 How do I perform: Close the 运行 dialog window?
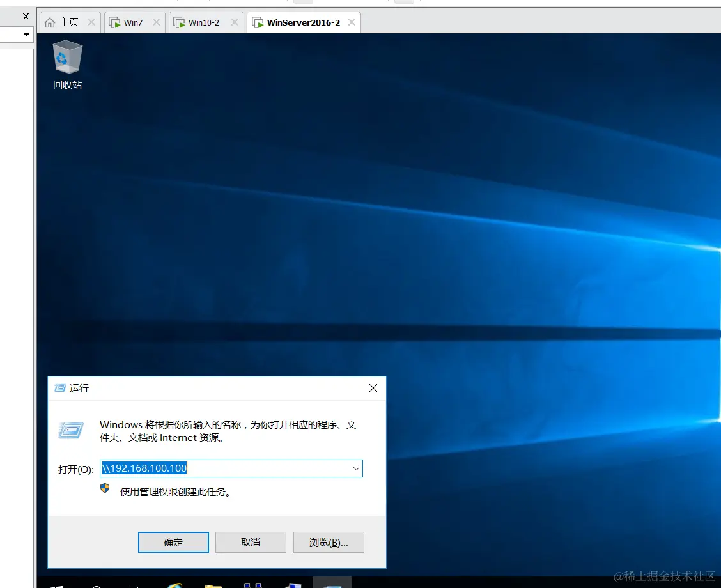click(x=373, y=388)
